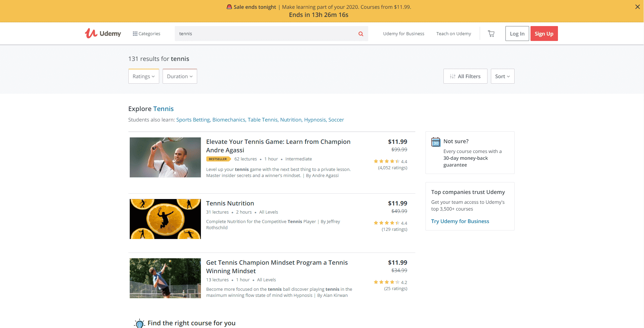Open the shopping cart

point(491,33)
